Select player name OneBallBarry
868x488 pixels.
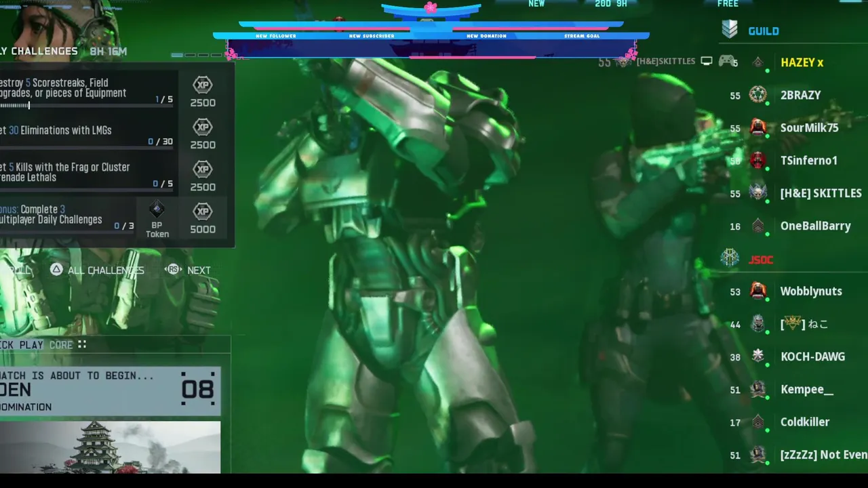pos(815,226)
